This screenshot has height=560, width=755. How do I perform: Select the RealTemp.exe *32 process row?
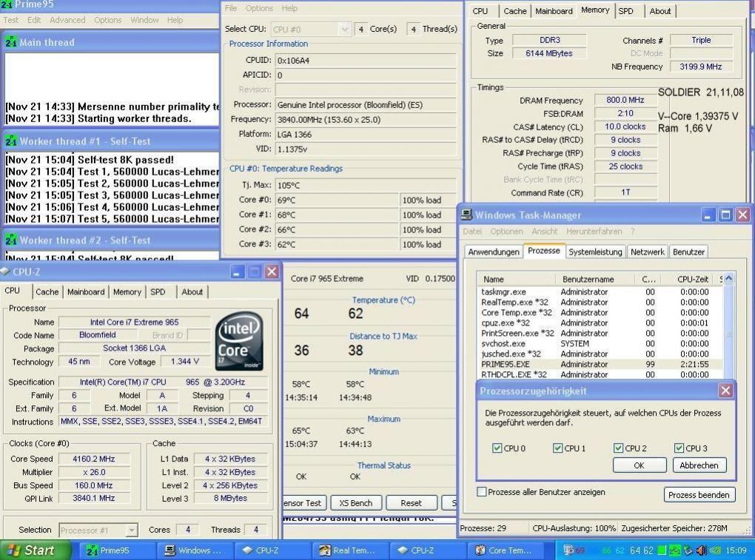point(600,302)
